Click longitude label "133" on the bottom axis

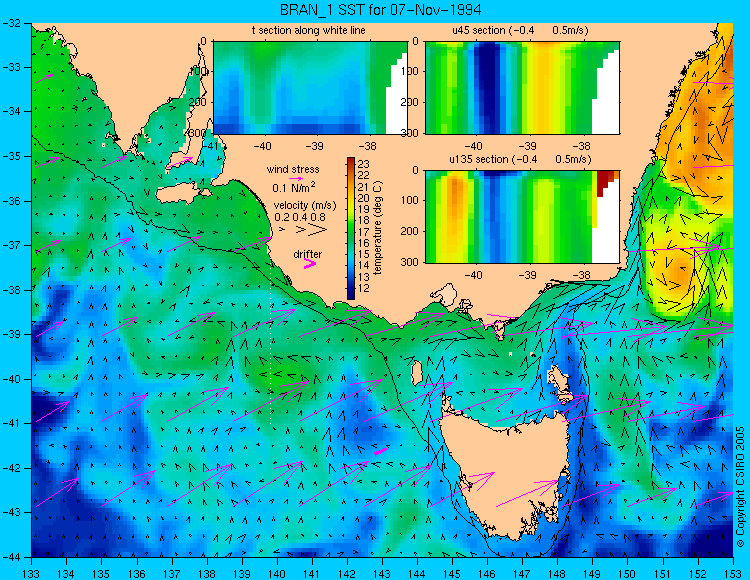[32, 574]
